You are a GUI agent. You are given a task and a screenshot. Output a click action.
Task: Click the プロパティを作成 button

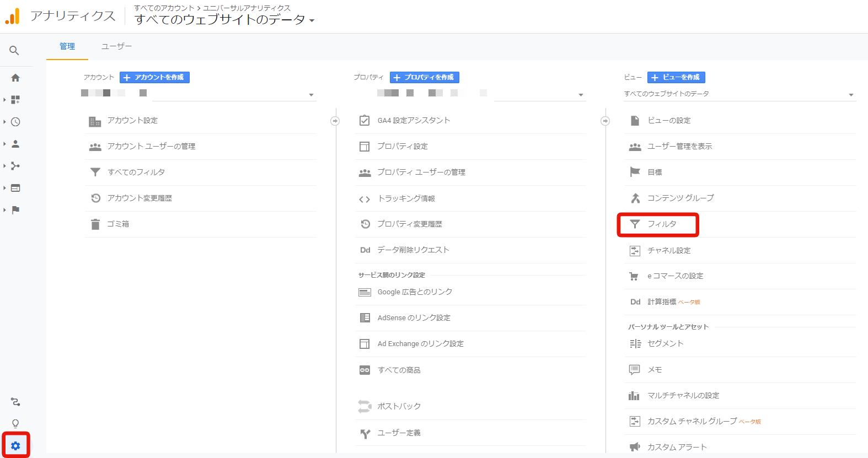[x=425, y=77]
